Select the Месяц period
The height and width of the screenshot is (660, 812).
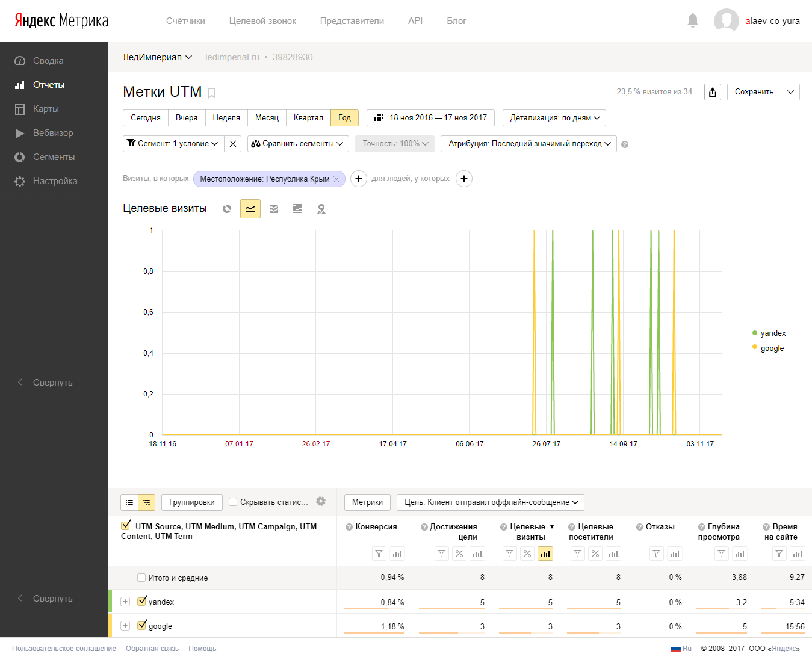click(267, 118)
